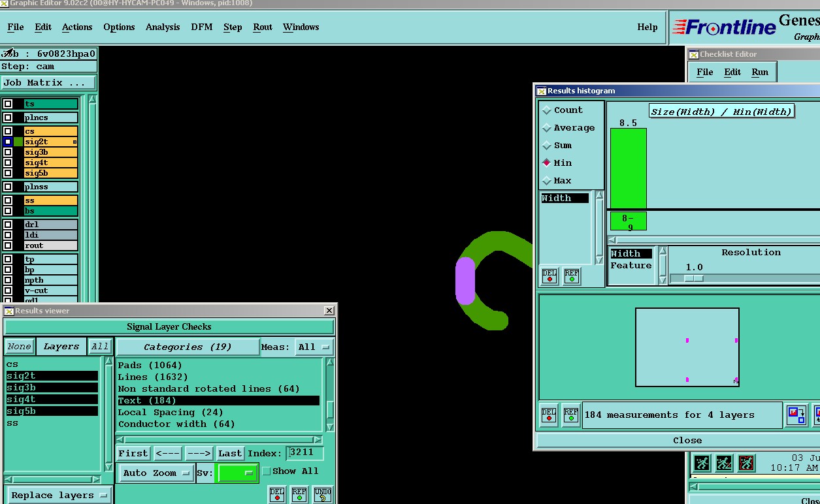Open the Windows menu
The width and height of the screenshot is (820, 504).
click(x=301, y=27)
